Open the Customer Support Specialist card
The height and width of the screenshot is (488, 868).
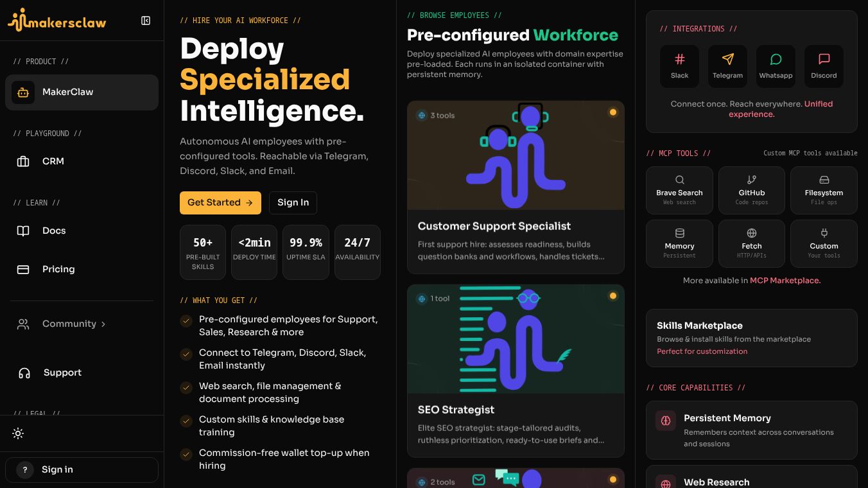pyautogui.click(x=516, y=187)
